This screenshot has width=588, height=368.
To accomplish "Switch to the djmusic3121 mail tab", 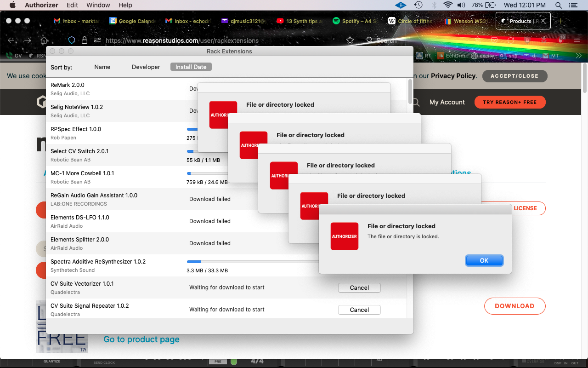I will tap(243, 21).
